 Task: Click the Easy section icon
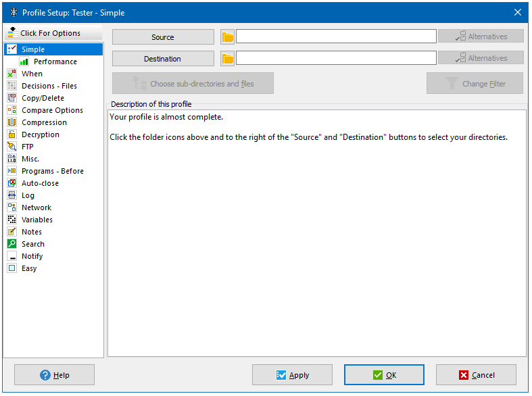tap(12, 268)
